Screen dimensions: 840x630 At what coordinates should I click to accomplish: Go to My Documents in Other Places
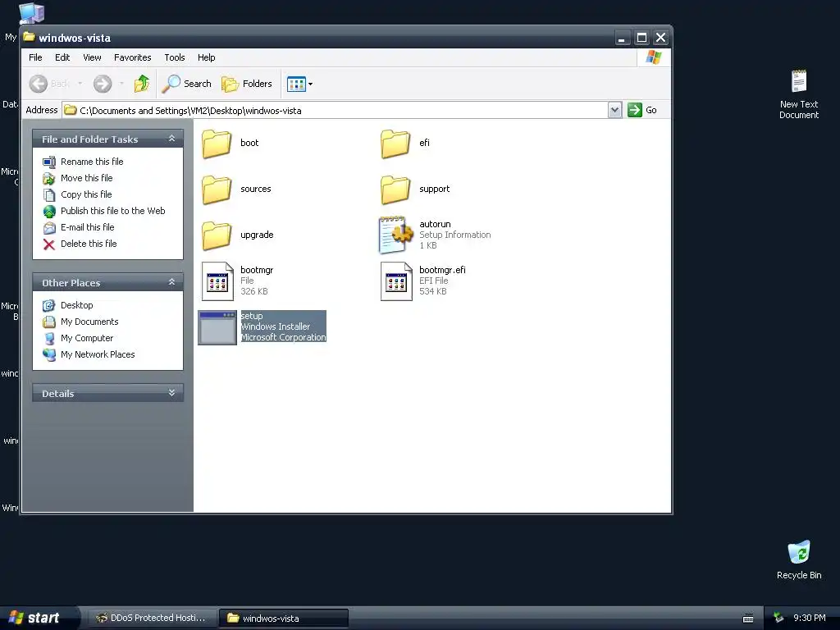pos(89,322)
